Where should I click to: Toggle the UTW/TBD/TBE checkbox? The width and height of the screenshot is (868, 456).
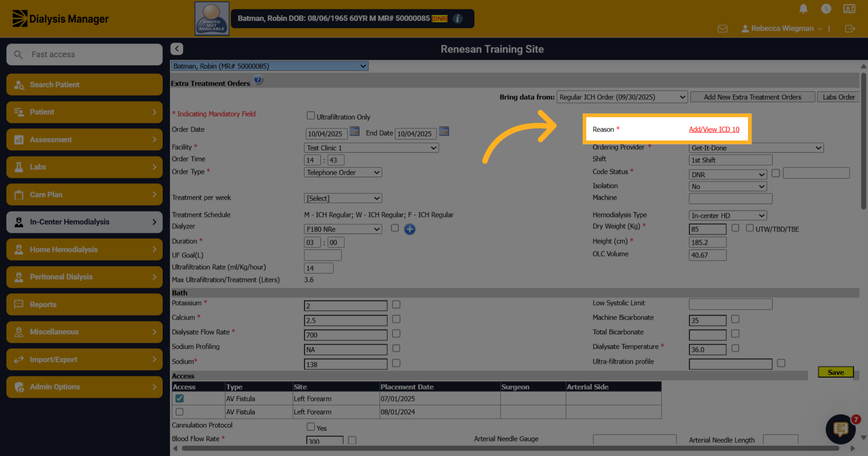pos(750,228)
